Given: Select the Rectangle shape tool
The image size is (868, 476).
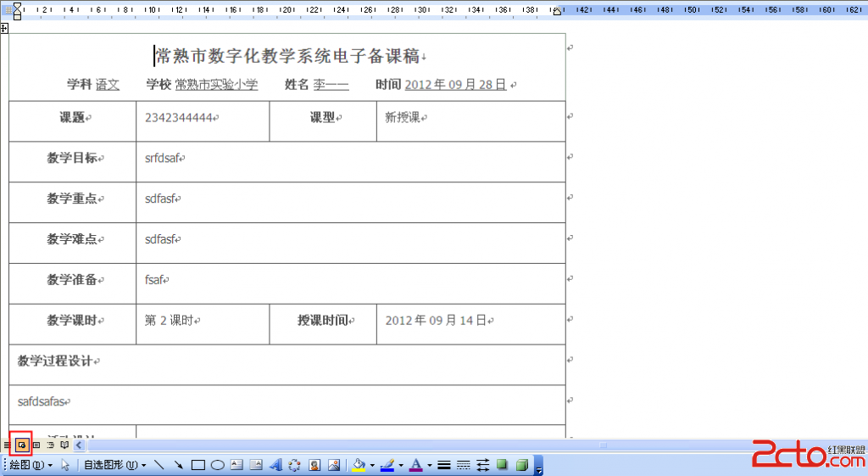Looking at the screenshot, I should tap(198, 465).
